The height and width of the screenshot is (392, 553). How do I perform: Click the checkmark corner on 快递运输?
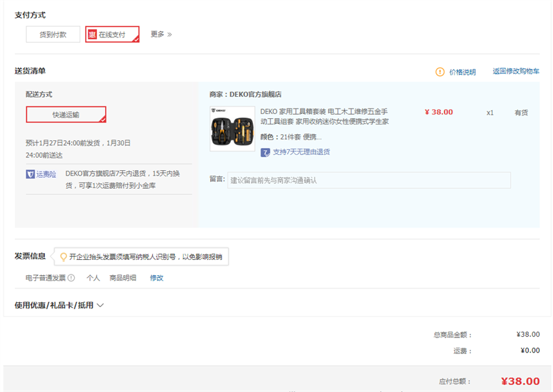pyautogui.click(x=102, y=120)
